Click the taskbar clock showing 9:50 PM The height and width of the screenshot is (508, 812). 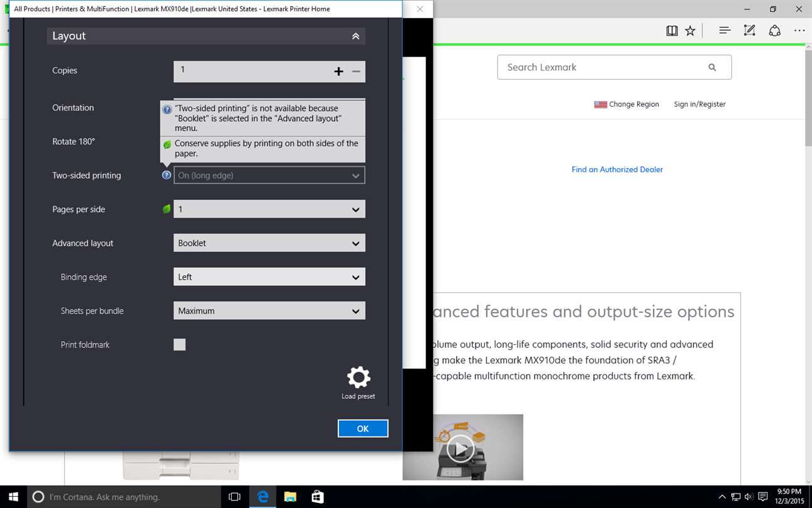[789, 497]
